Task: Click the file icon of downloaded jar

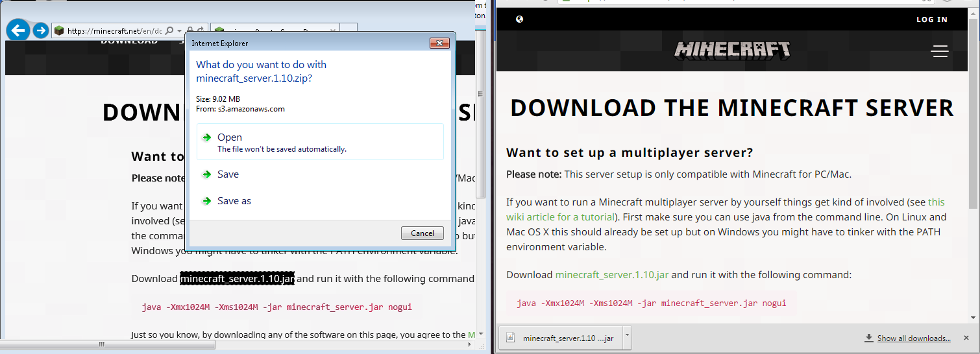Action: tap(510, 338)
